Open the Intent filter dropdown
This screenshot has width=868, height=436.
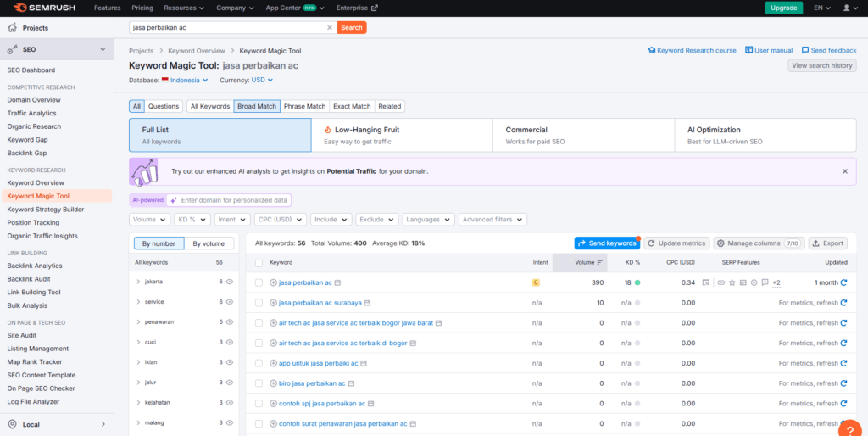tap(232, 220)
